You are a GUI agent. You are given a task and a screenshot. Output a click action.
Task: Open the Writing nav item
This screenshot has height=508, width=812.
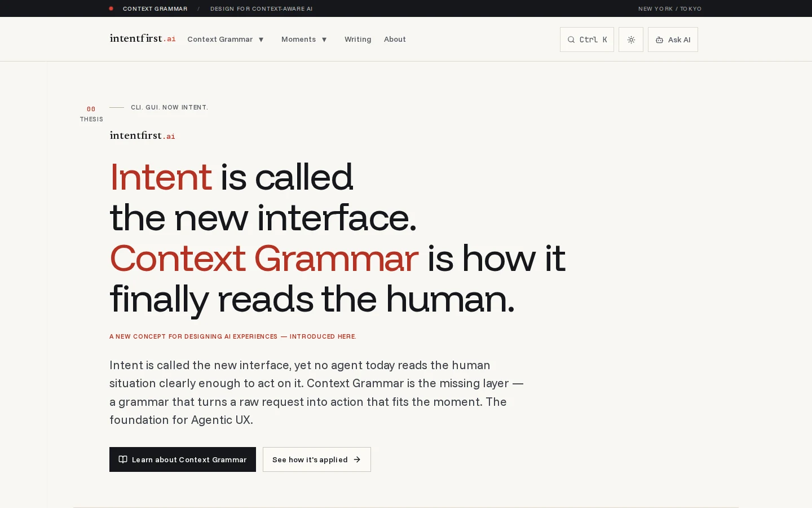pyautogui.click(x=358, y=40)
